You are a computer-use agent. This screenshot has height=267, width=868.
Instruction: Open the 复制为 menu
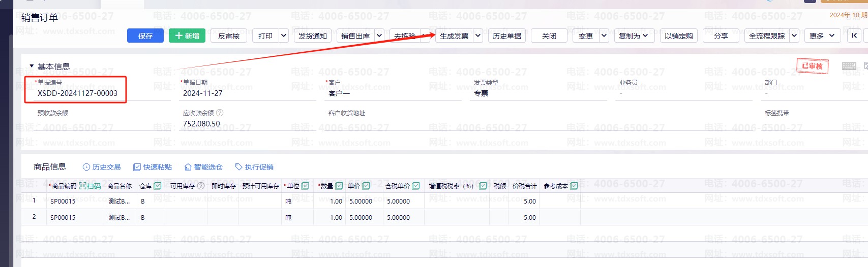click(x=633, y=36)
